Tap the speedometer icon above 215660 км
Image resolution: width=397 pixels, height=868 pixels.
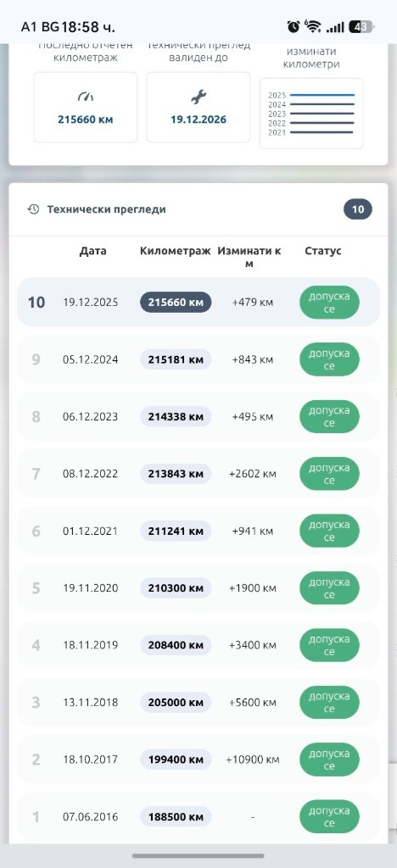pyautogui.click(x=86, y=97)
